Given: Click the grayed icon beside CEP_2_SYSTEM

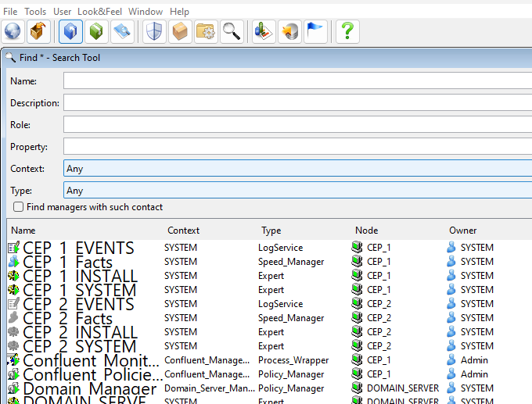Looking at the screenshot, I should (x=13, y=346).
